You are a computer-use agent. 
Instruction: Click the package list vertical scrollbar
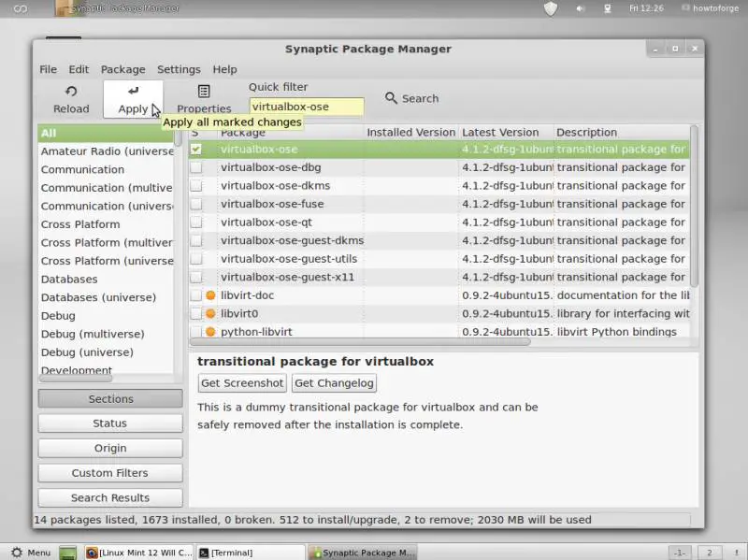click(x=694, y=206)
